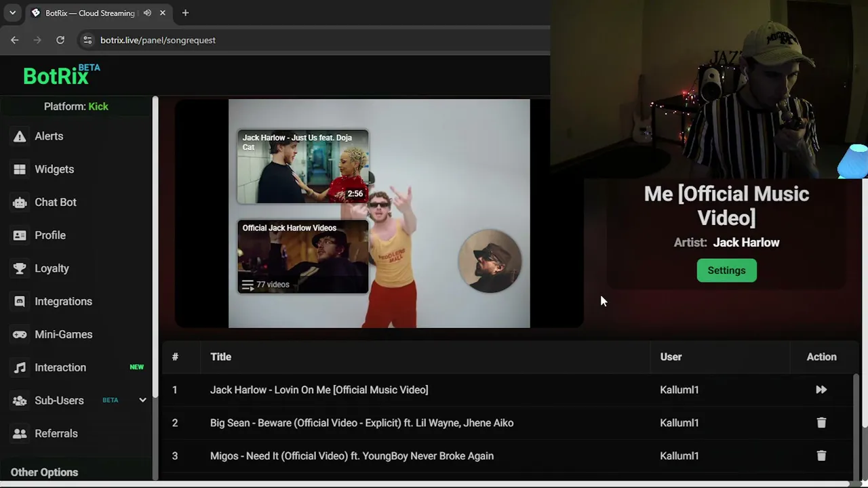Open Integrations via its Discord-style icon
The image size is (868, 488).
click(x=20, y=302)
